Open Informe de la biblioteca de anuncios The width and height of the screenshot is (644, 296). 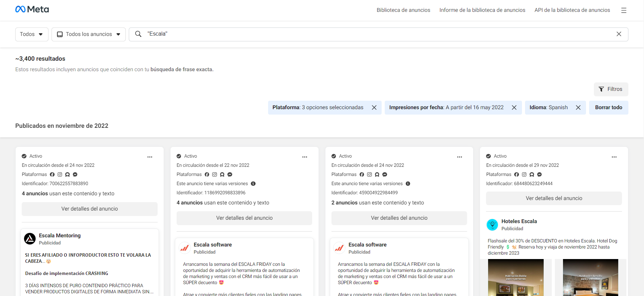(482, 10)
